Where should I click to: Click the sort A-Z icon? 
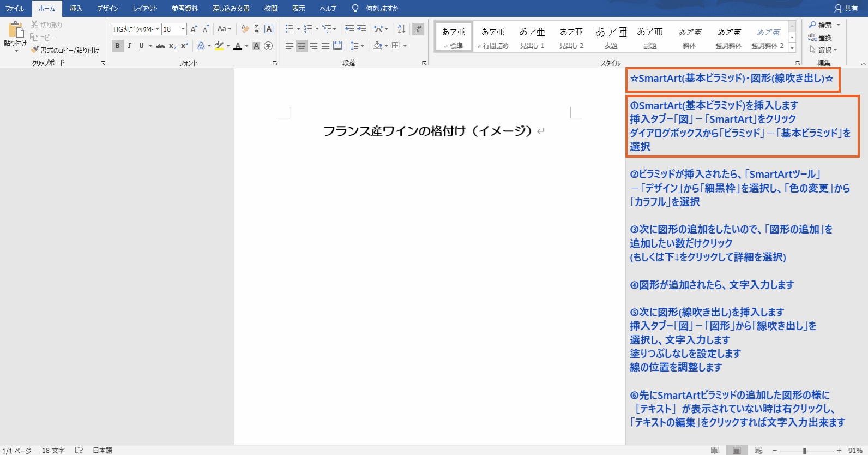[x=401, y=29]
